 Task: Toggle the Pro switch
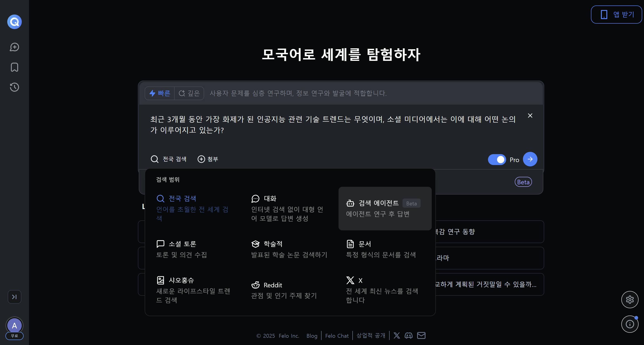(x=497, y=160)
